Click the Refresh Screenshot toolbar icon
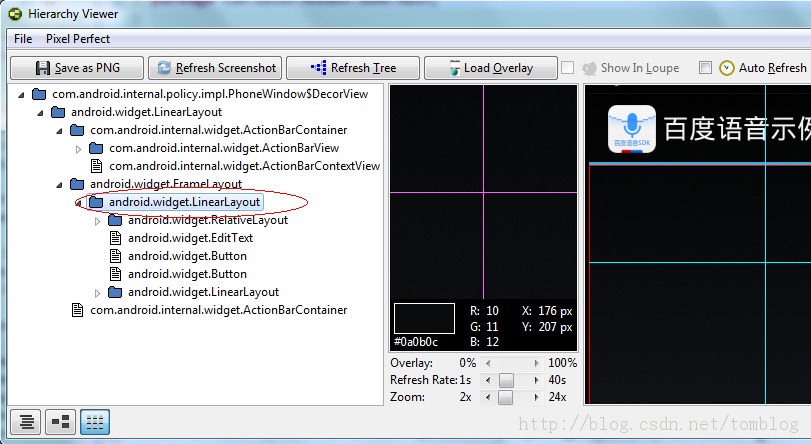Screen dimensions: 811x444 click(163, 68)
